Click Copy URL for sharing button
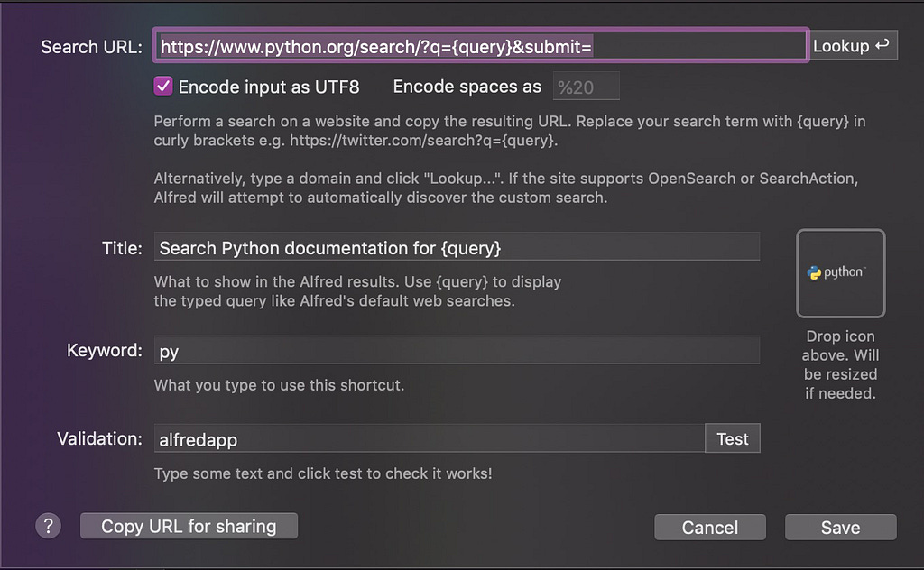The width and height of the screenshot is (924, 570). click(x=189, y=526)
